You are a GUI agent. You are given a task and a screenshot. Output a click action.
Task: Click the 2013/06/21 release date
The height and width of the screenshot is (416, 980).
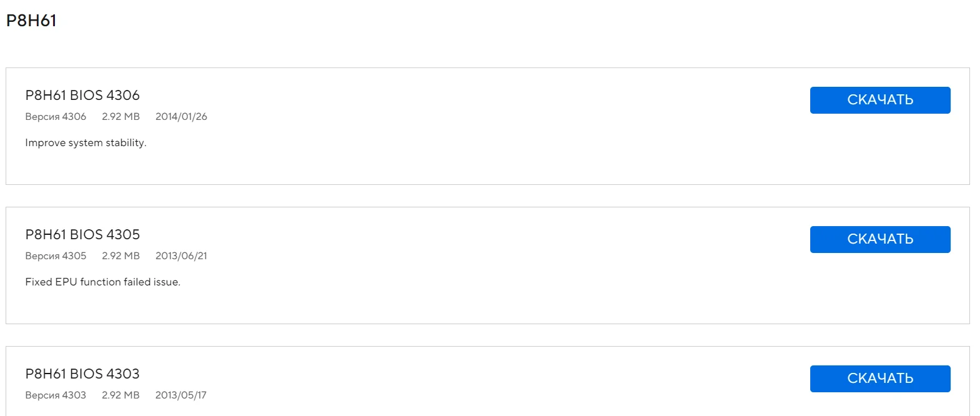click(181, 256)
